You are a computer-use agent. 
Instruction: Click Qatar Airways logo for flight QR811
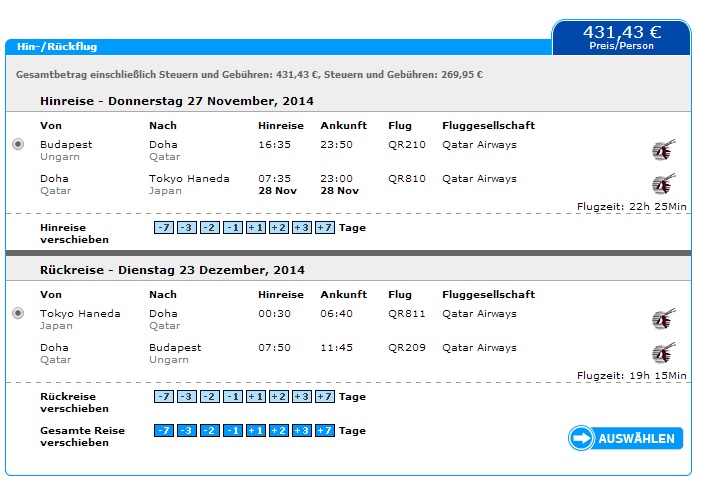[x=663, y=319]
